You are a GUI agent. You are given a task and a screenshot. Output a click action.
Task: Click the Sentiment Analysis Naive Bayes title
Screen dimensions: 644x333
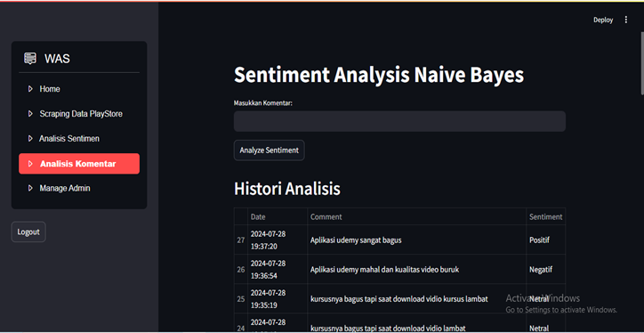pyautogui.click(x=379, y=75)
